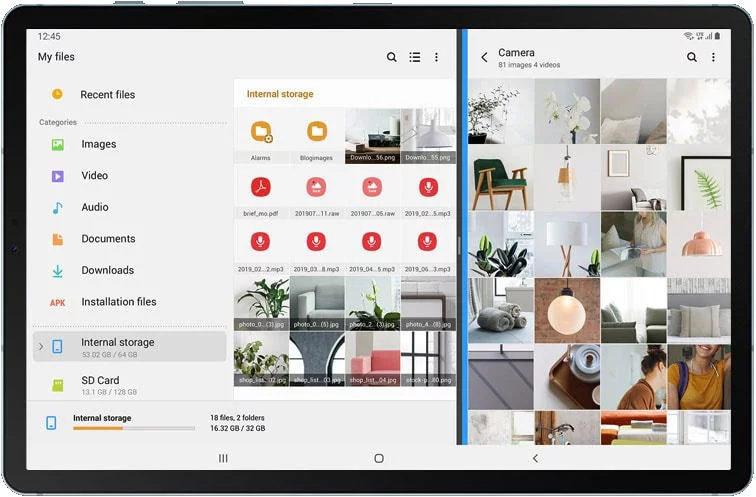The width and height of the screenshot is (756, 497).
Task: Open the green armchair photo thumbnail
Action: pyautogui.click(x=500, y=177)
